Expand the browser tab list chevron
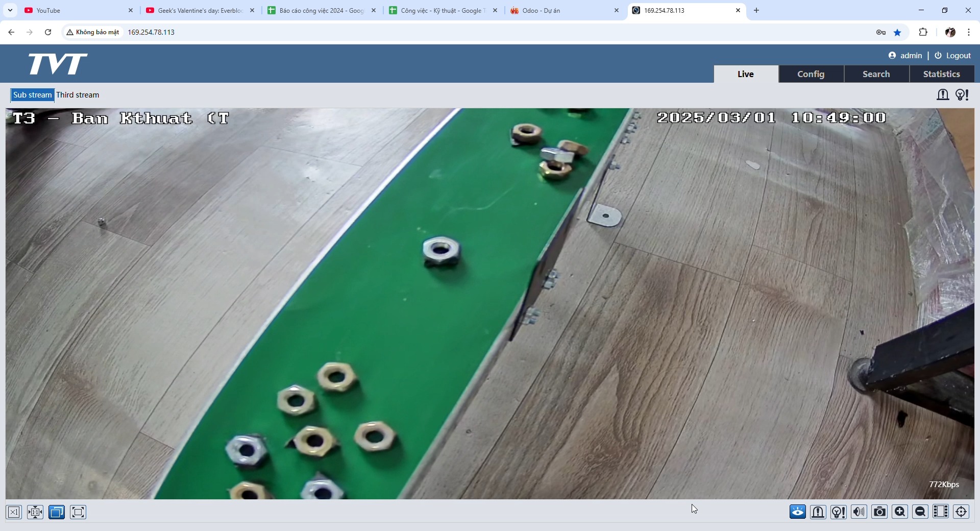Viewport: 980px width, 531px height. tap(10, 10)
